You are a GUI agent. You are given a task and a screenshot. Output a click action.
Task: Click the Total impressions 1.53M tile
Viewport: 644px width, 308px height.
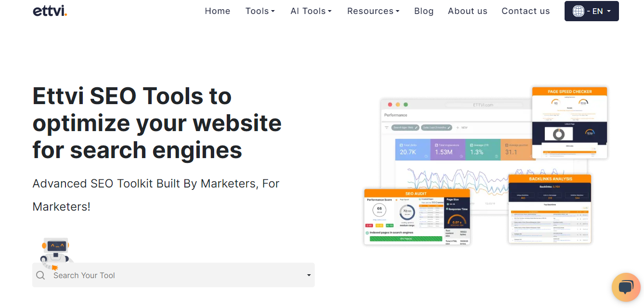[x=448, y=149]
